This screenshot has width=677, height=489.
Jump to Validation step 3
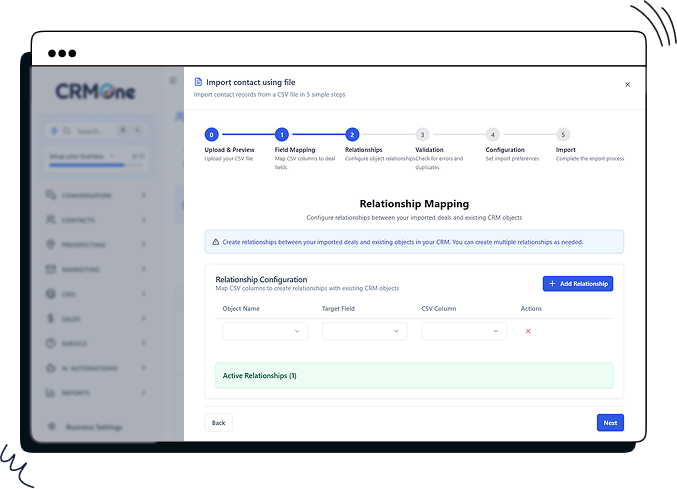pyautogui.click(x=422, y=134)
